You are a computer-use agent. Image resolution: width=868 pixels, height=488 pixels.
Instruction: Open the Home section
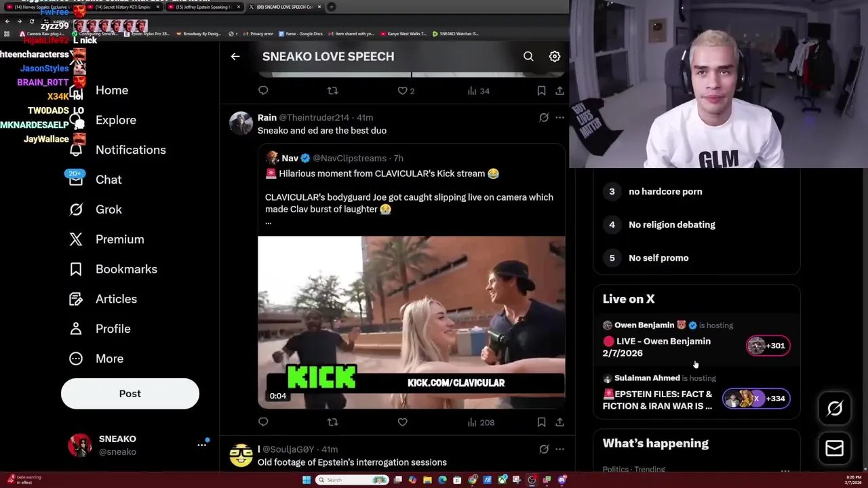click(x=112, y=90)
